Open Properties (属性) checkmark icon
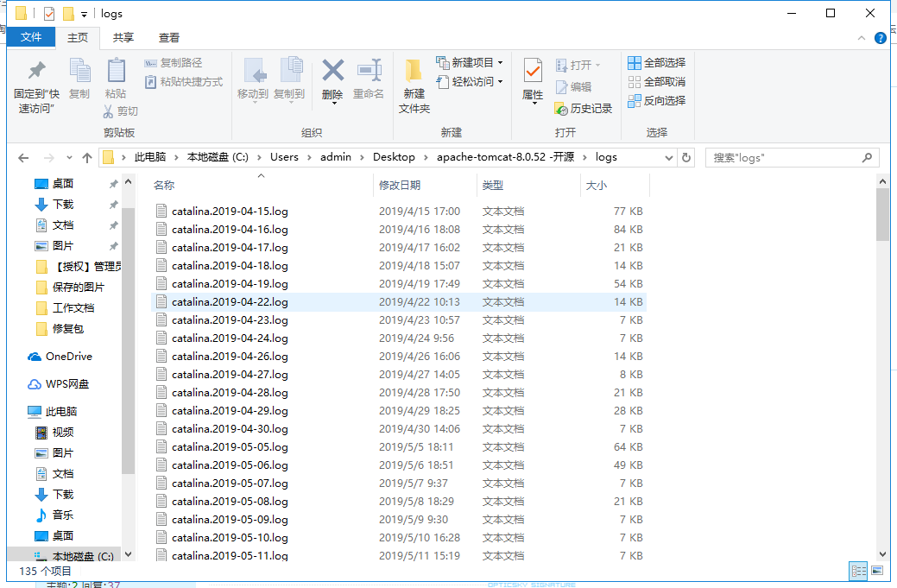The height and width of the screenshot is (588, 897). coord(533,71)
